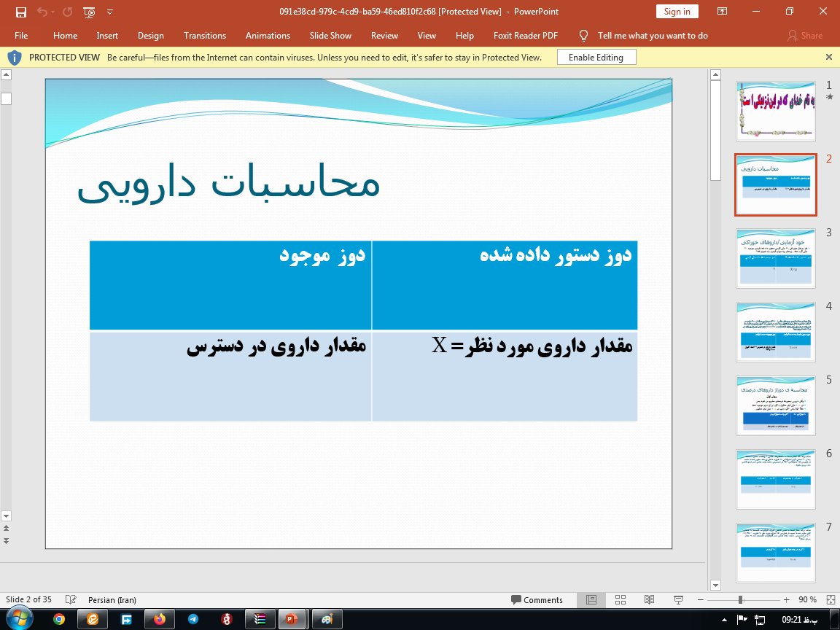Switch to the Design ribbon tab
The height and width of the screenshot is (630, 840).
click(150, 35)
